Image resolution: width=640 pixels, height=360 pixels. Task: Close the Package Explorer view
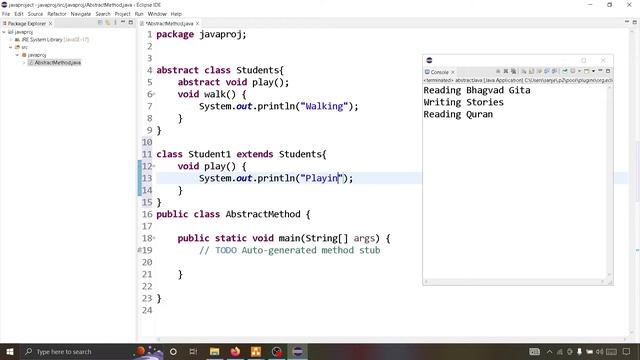coord(50,24)
